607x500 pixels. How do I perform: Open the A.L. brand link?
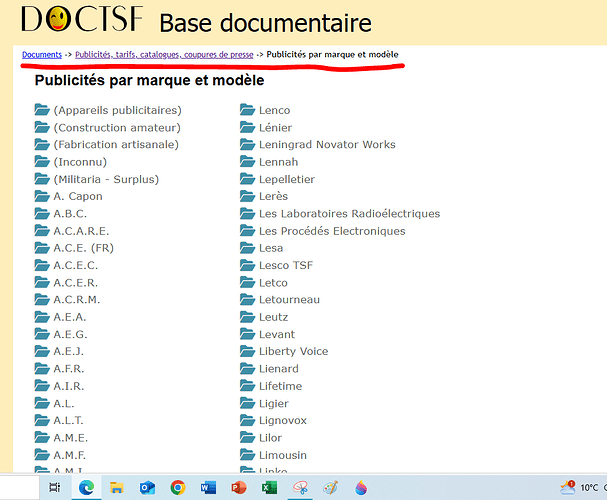(x=64, y=403)
